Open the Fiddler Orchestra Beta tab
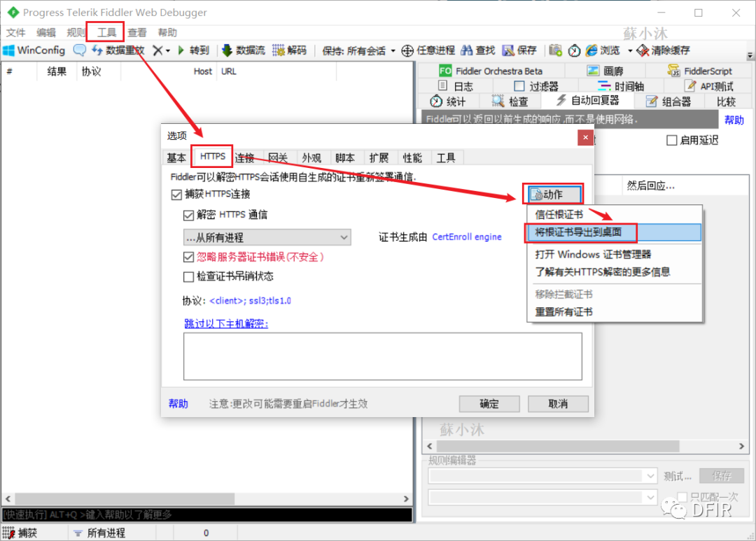This screenshot has width=756, height=541. 491,71
